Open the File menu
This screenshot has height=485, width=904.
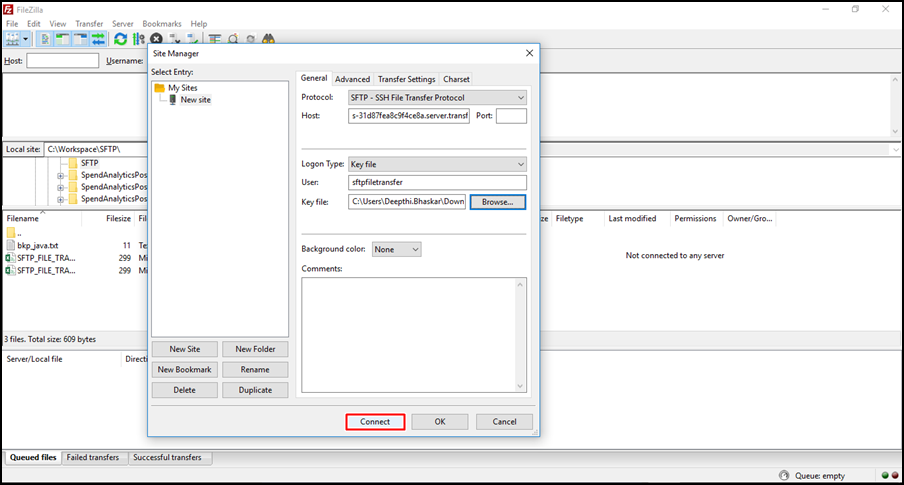(12, 24)
